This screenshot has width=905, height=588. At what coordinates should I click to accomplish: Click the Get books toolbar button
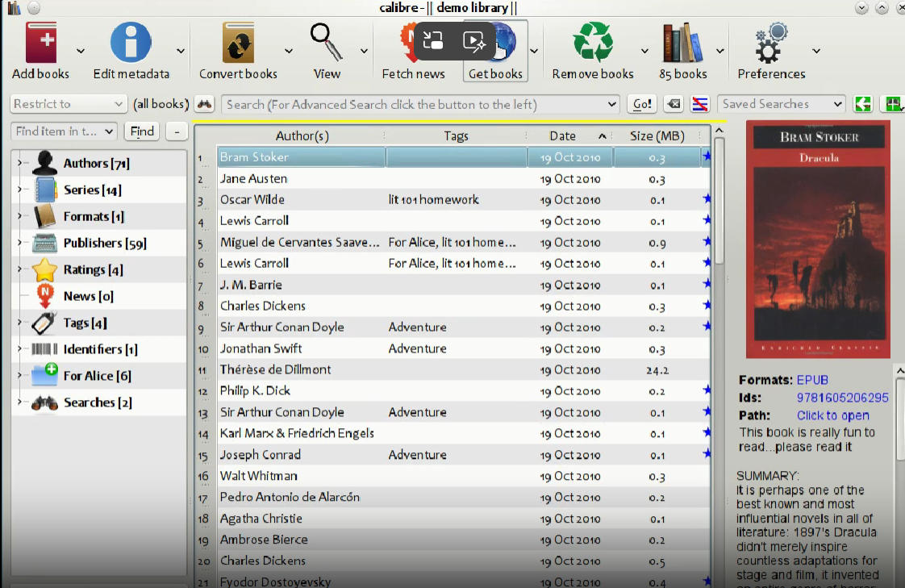point(495,51)
